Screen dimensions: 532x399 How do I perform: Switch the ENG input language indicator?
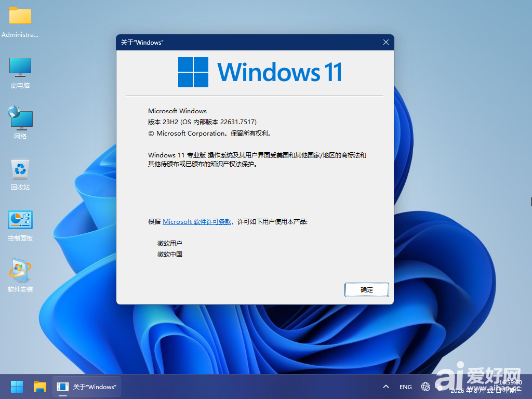[x=405, y=387]
